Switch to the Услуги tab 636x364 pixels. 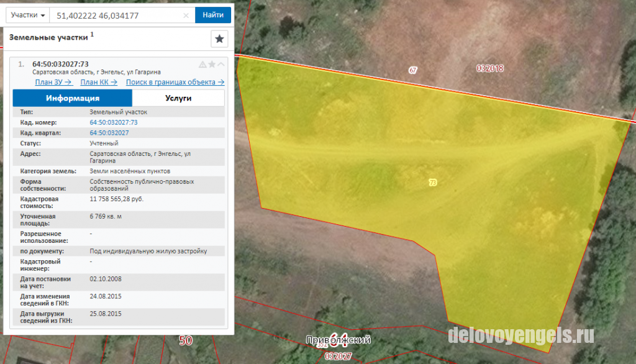[x=178, y=98]
